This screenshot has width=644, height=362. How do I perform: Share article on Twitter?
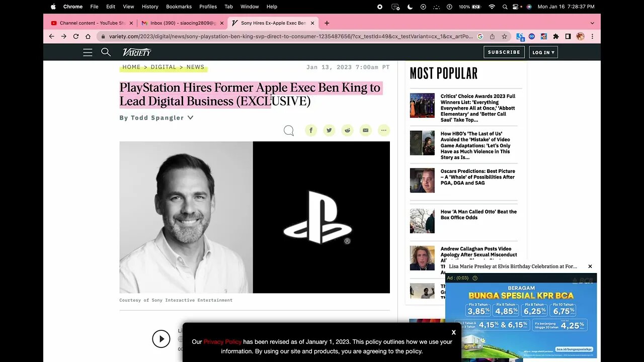click(329, 130)
